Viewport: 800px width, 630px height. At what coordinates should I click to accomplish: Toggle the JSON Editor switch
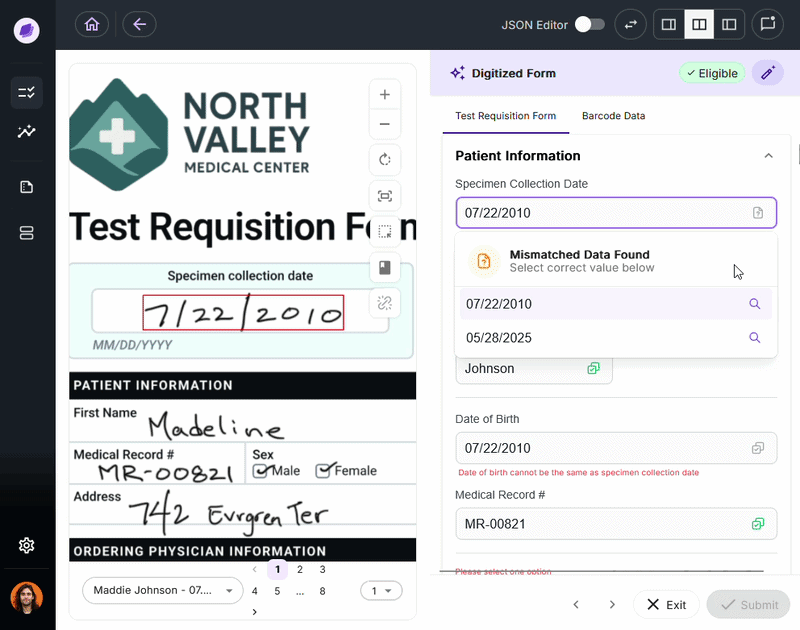tap(589, 24)
